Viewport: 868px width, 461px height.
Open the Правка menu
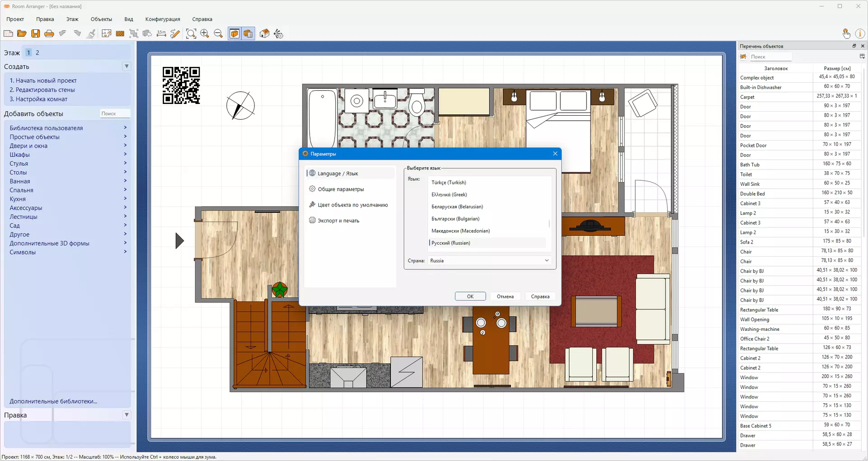[45, 19]
